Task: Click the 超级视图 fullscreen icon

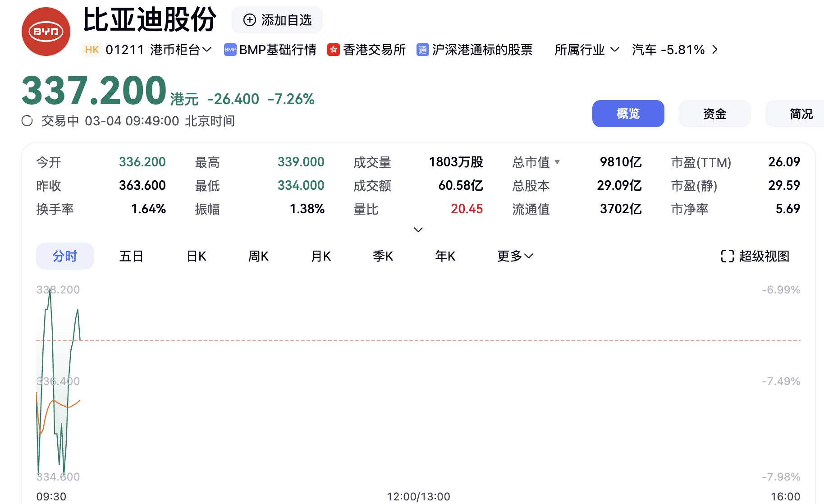Action: (728, 256)
